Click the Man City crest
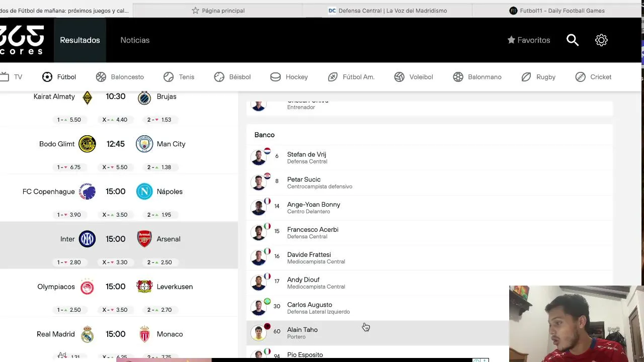The image size is (644, 362). (144, 144)
